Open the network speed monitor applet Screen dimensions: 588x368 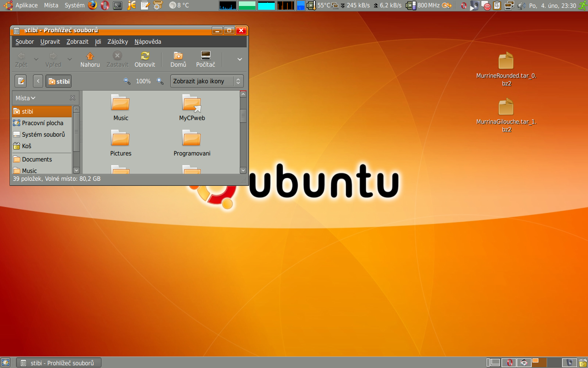coord(367,6)
